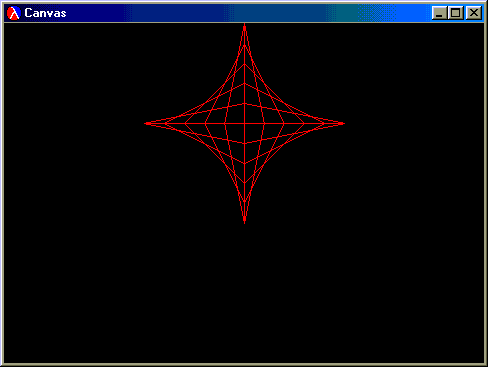Click the star's horizontal axis right of center

coord(293,124)
